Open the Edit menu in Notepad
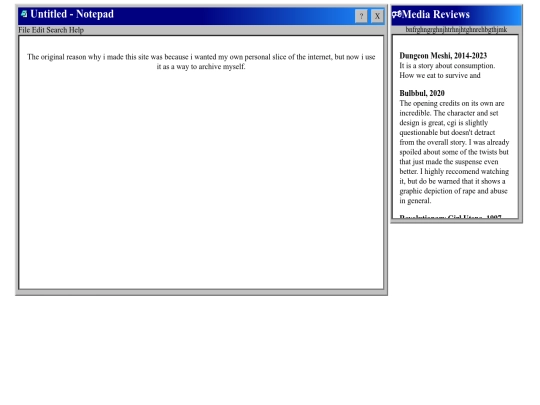540x405 pixels. tap(38, 30)
